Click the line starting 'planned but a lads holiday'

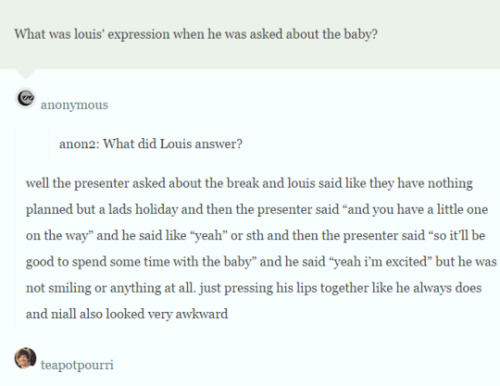(x=257, y=209)
